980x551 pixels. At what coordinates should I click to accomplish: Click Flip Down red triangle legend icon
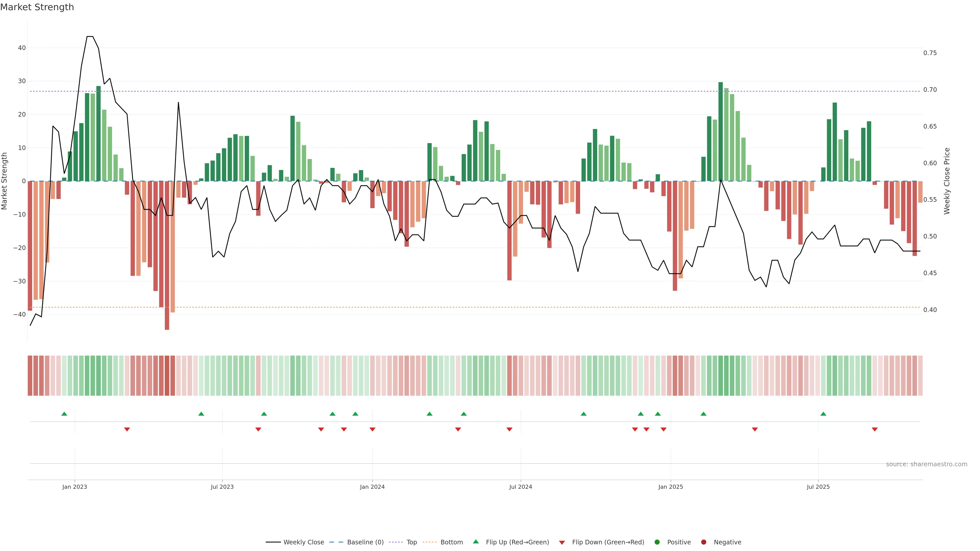(562, 543)
